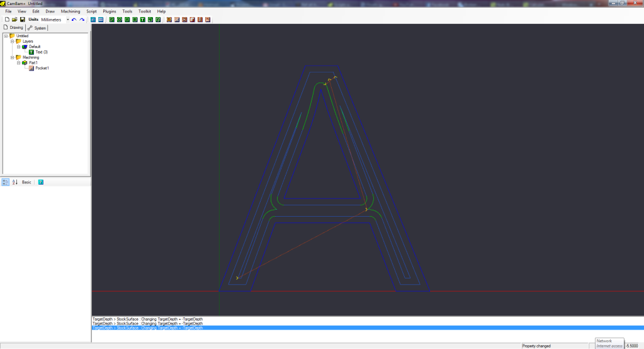Screen dimensions: 644x349
Task: Click the blue Redo arrow
Action: point(82,20)
